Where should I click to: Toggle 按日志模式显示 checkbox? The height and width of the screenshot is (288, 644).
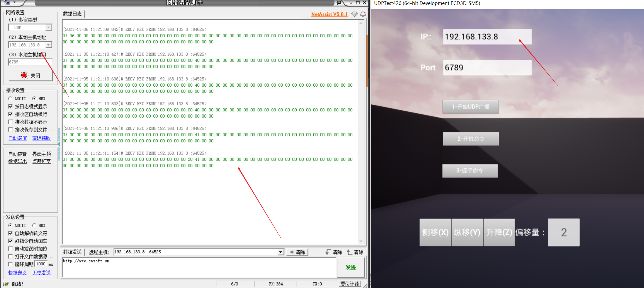pos(11,106)
